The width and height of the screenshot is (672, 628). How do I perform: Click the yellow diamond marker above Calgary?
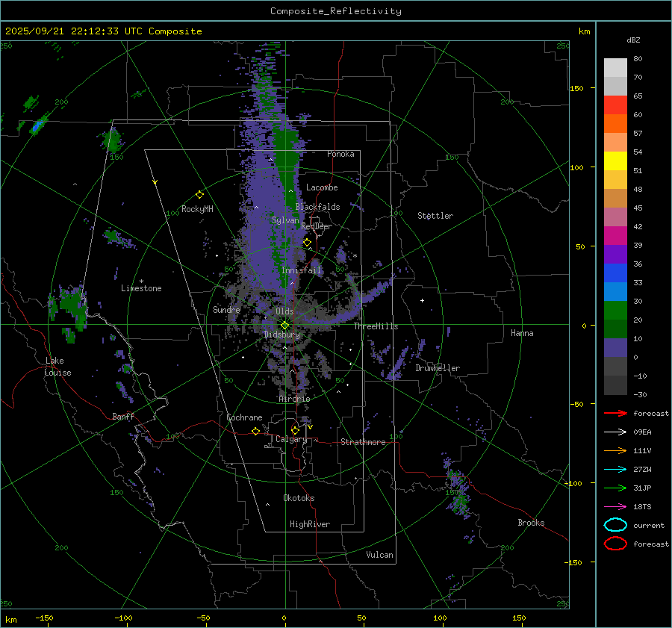click(295, 431)
